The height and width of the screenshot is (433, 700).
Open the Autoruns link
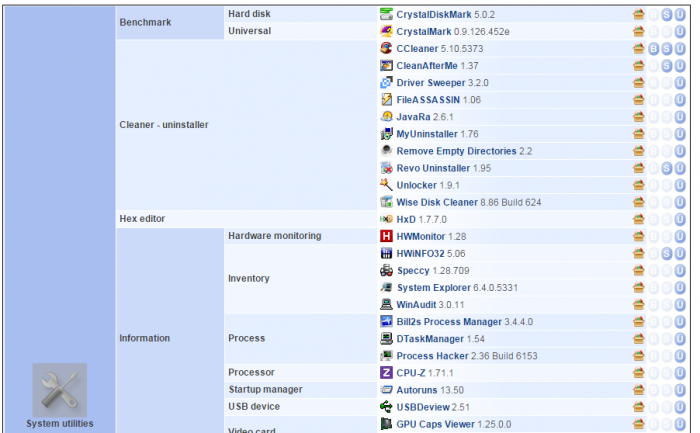point(417,389)
